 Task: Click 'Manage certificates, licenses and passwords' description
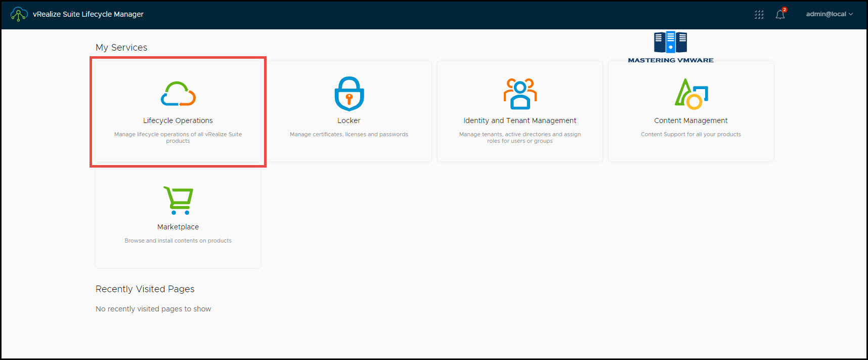click(x=349, y=134)
